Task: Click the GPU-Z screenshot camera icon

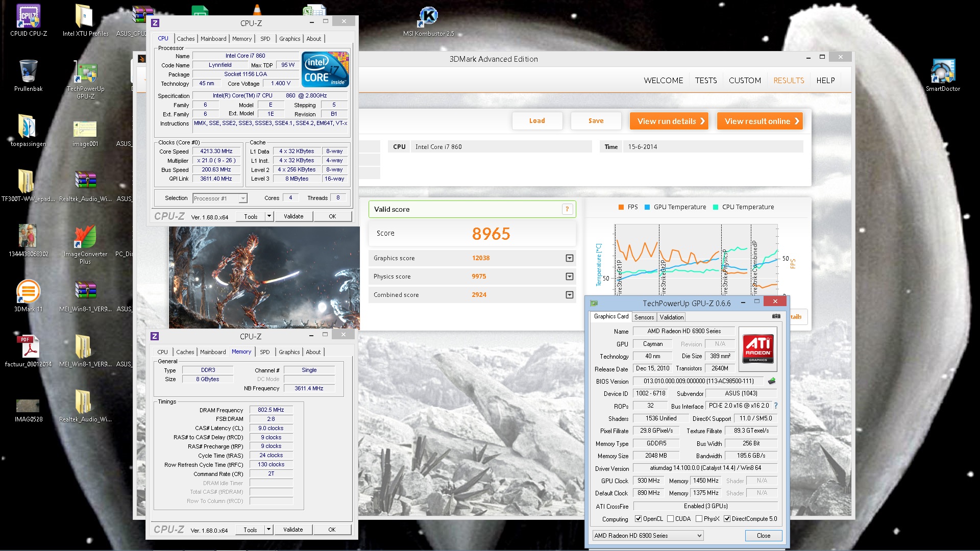Action: coord(776,316)
